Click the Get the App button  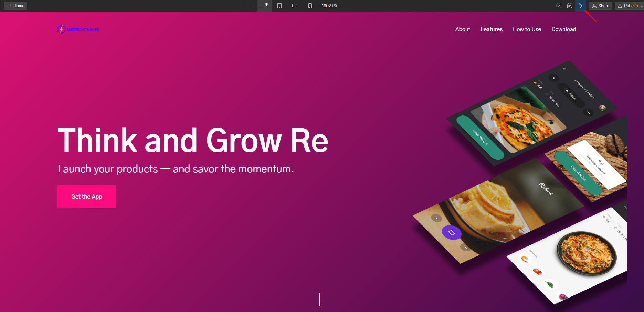click(87, 197)
